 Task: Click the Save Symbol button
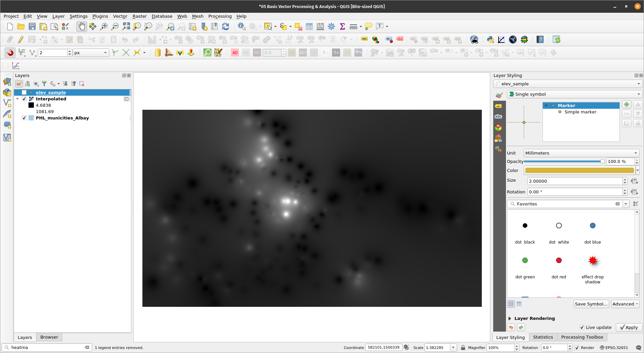591,304
